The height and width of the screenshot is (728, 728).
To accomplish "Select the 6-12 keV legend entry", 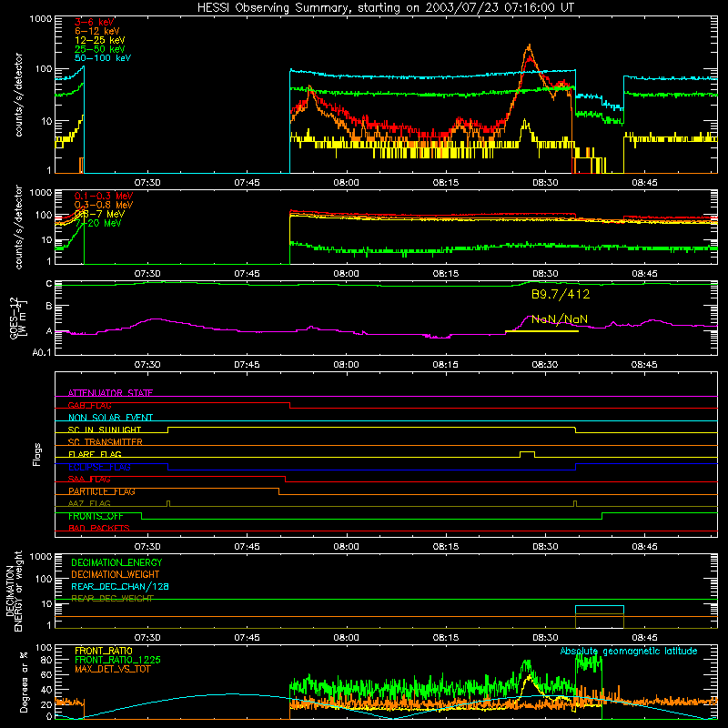I will pos(97,31).
